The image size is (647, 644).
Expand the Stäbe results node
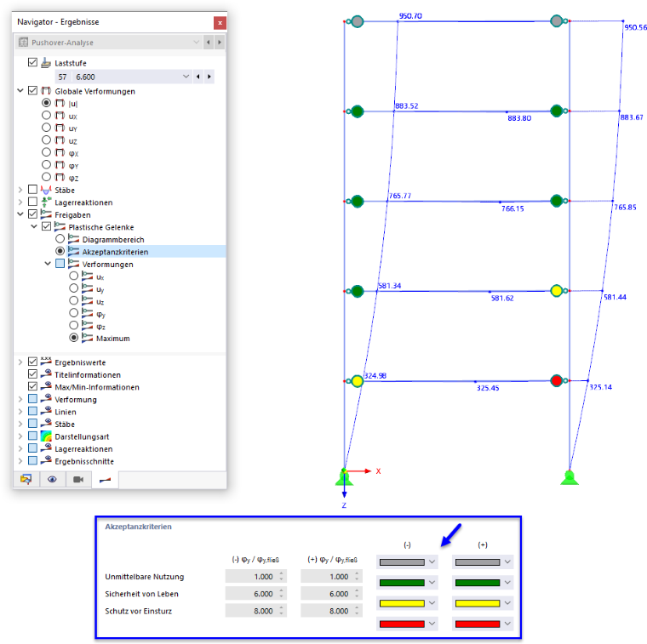(x=20, y=190)
